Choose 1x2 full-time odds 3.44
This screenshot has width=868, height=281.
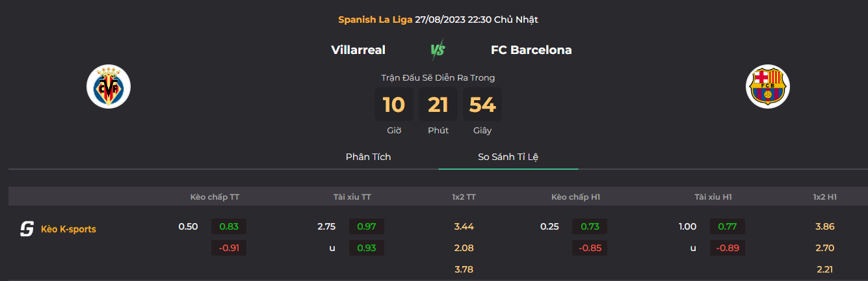[464, 226]
